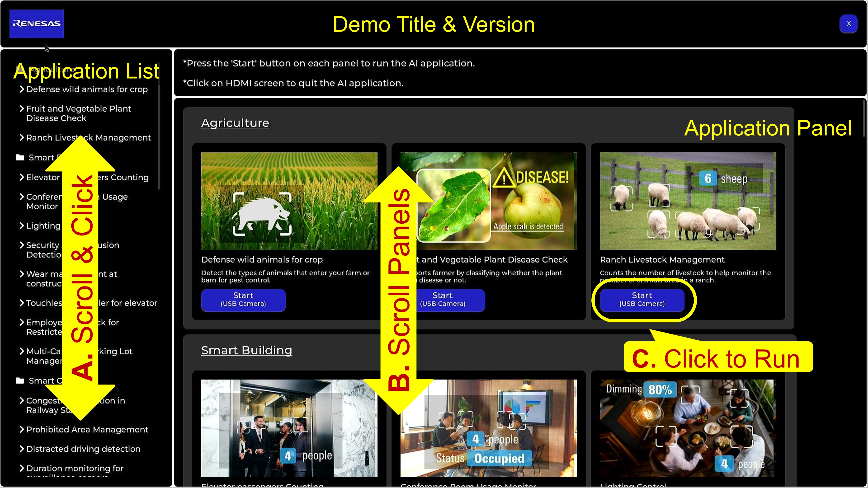Click the Renesas logo
The height and width of the screenshot is (488, 868).
click(36, 24)
